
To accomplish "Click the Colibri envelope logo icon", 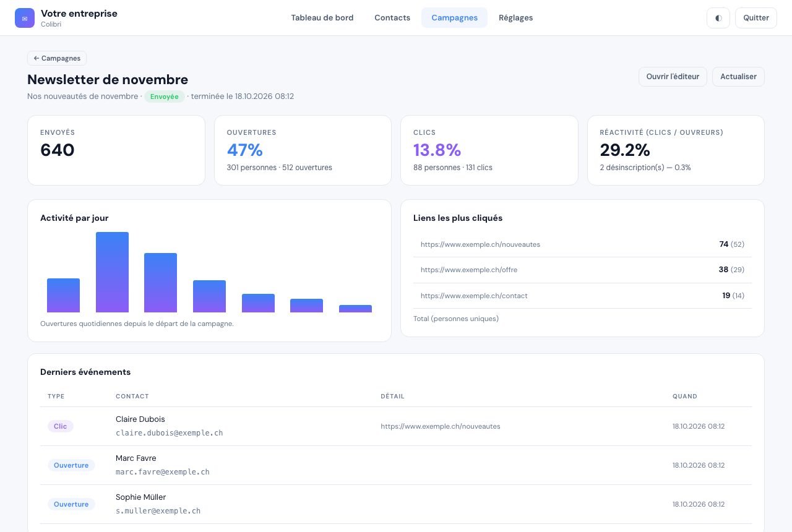I will 25,18.
